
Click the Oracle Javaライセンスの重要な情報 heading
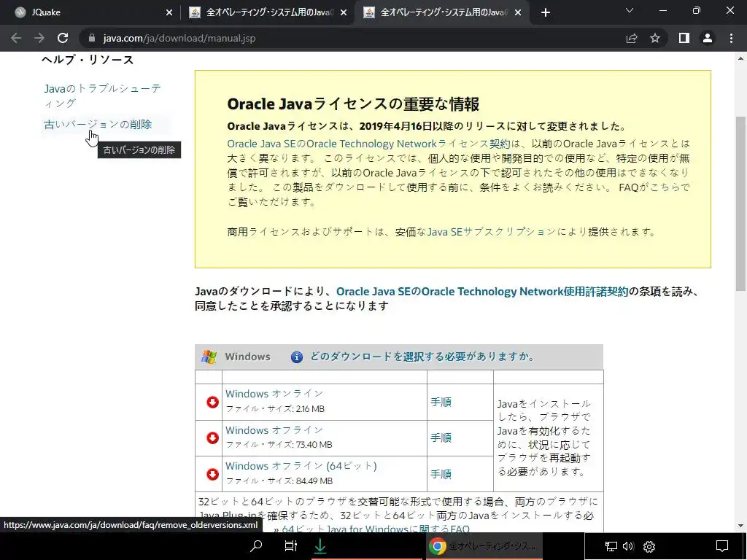(353, 104)
